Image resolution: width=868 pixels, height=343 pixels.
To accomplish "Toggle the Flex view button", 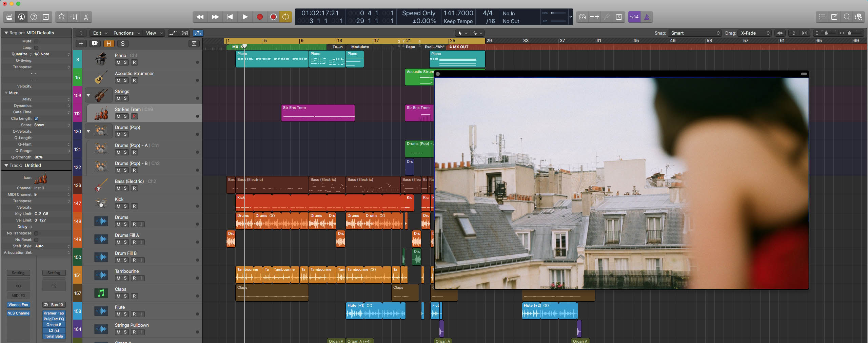I will point(184,33).
